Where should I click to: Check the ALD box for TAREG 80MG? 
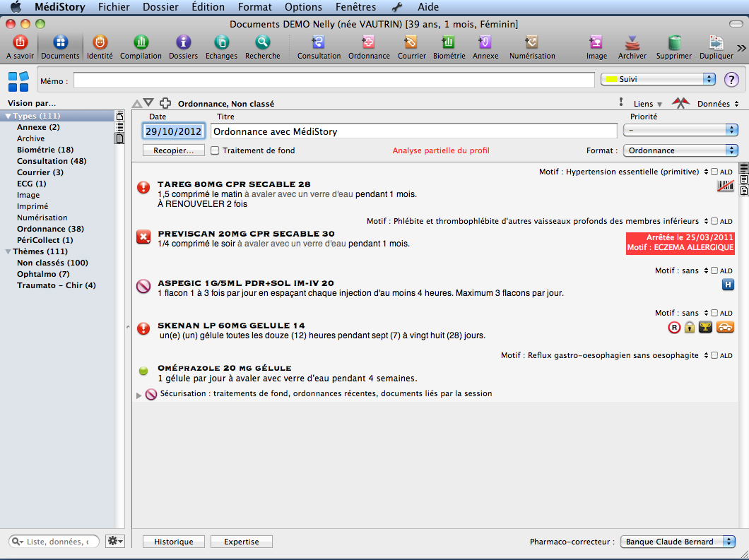(x=714, y=172)
